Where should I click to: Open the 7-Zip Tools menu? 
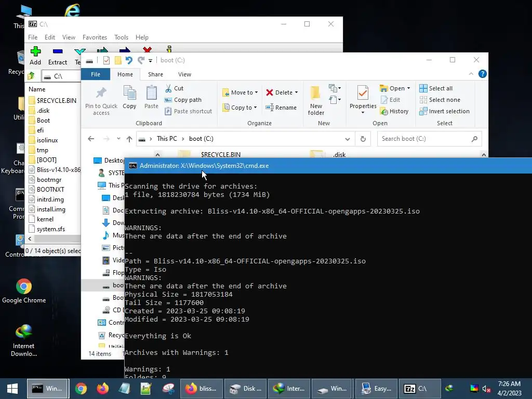click(x=121, y=37)
